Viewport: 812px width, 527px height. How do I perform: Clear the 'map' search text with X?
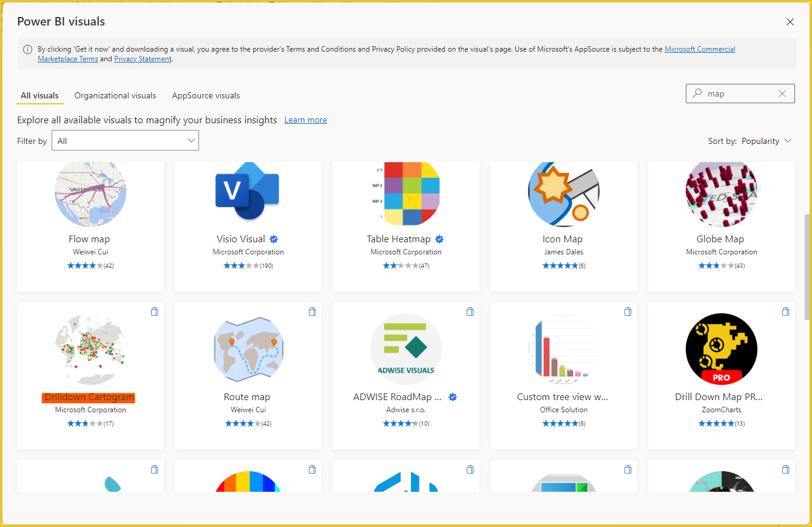(782, 93)
